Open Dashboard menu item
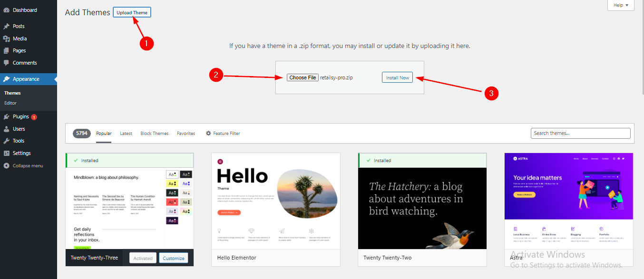Image resolution: width=644 pixels, height=279 pixels. pos(29,10)
